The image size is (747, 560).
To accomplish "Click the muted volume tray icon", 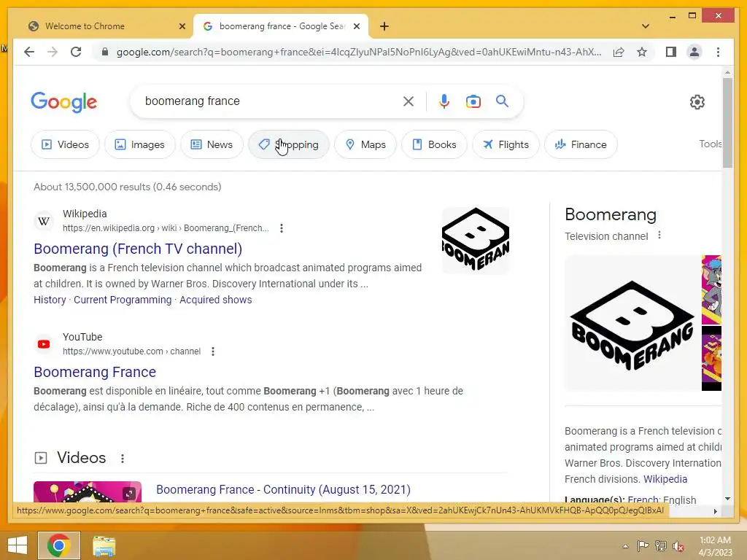I will point(678,546).
